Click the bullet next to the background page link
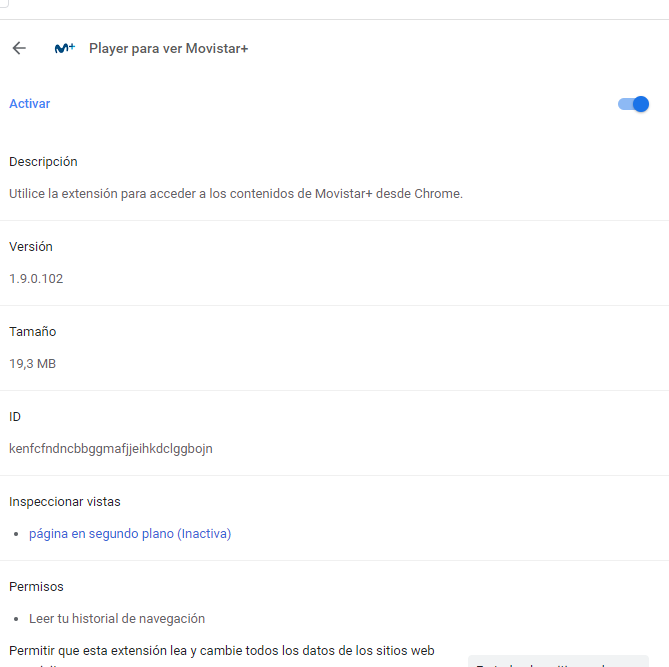Screen dimensions: 669x667 17,535
